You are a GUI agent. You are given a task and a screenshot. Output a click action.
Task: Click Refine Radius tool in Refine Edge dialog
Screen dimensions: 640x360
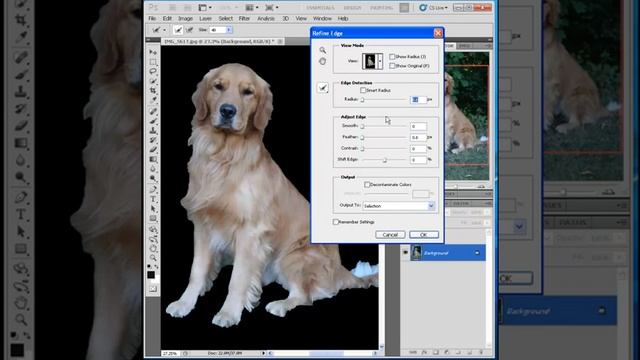click(323, 87)
